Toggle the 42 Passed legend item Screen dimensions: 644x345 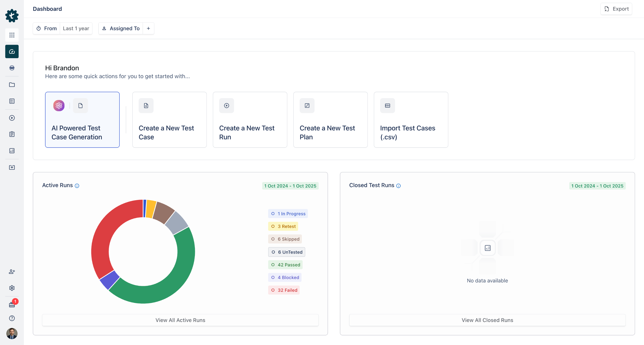pos(286,265)
